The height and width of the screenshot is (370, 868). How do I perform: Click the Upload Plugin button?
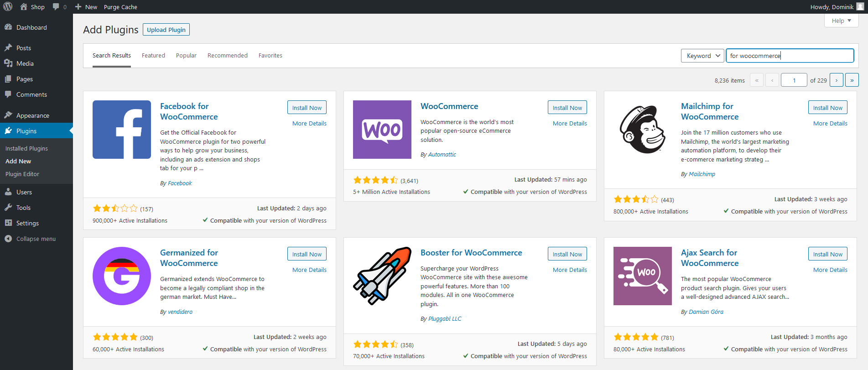(x=166, y=30)
